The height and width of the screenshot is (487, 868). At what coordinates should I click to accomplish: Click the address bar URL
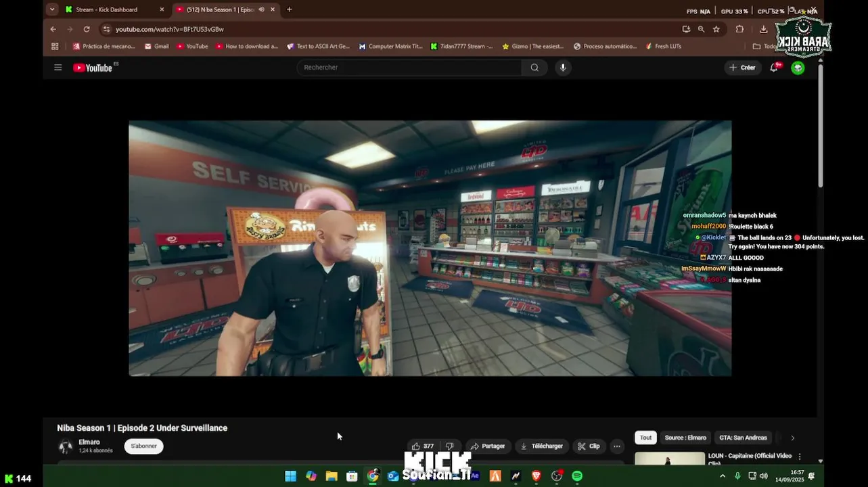[x=169, y=29]
